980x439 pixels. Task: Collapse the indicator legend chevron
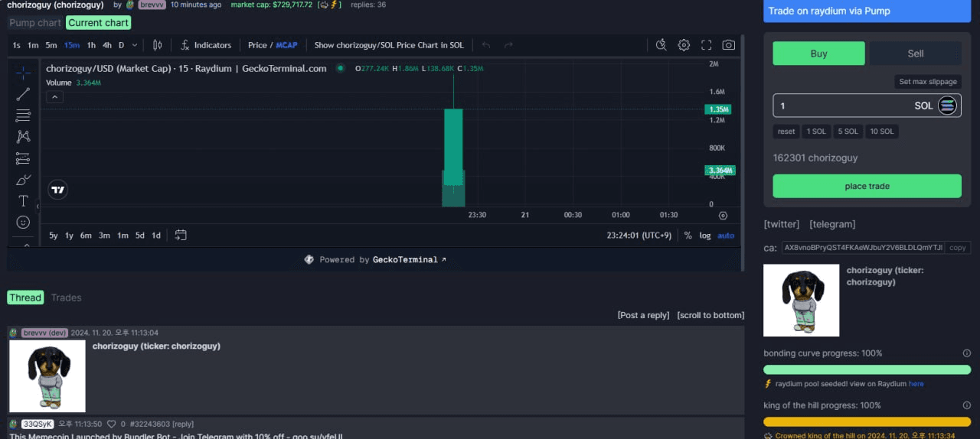pyautogui.click(x=54, y=97)
